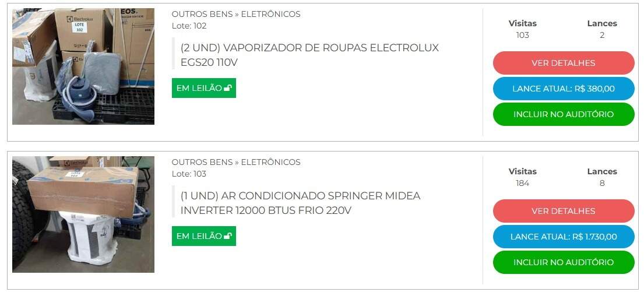Add lot 103 to the auditório
644x292 pixels.
pyautogui.click(x=564, y=262)
